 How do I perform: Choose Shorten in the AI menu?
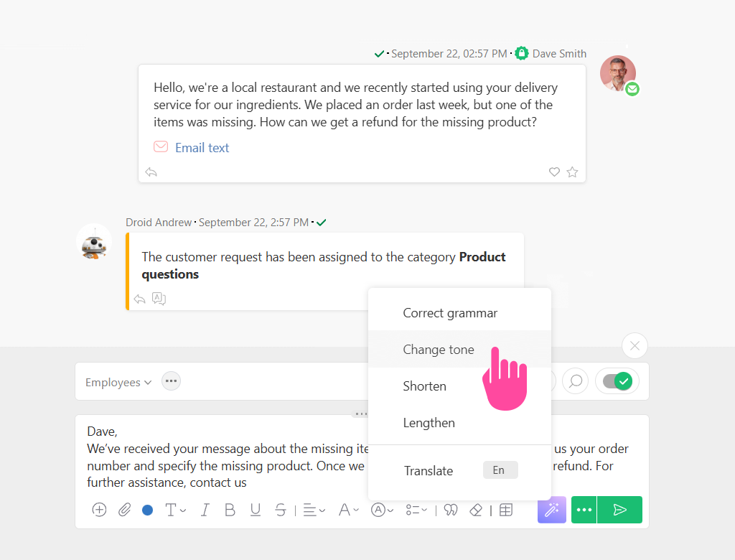[x=425, y=386]
